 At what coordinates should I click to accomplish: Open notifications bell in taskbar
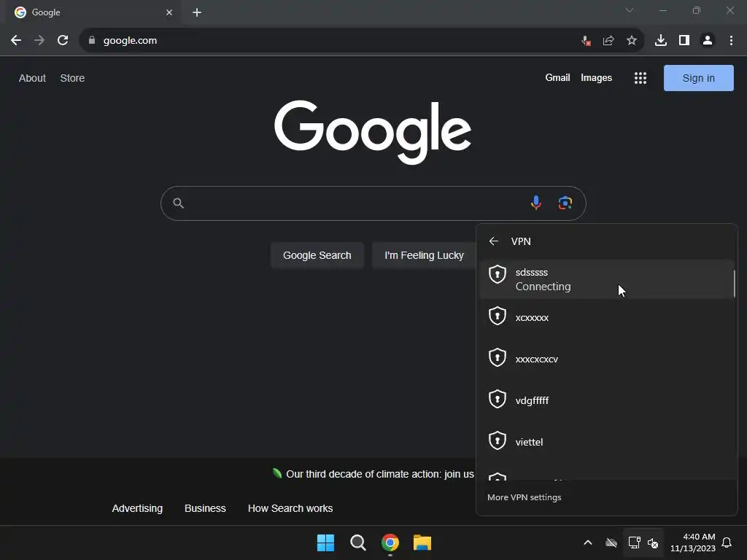[727, 542]
